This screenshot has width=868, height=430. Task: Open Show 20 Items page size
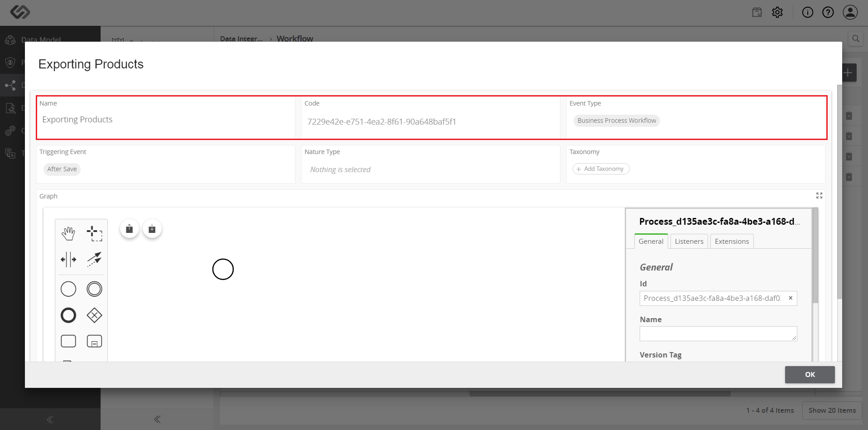coord(832,411)
